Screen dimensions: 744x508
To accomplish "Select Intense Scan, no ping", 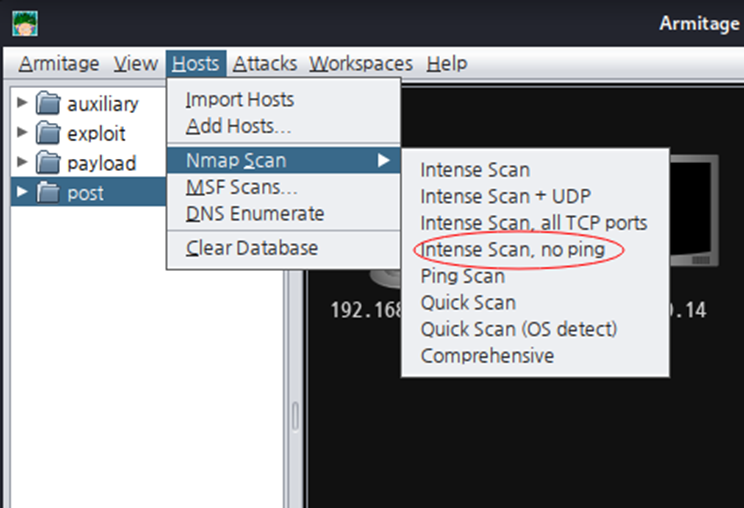I will [x=535, y=249].
